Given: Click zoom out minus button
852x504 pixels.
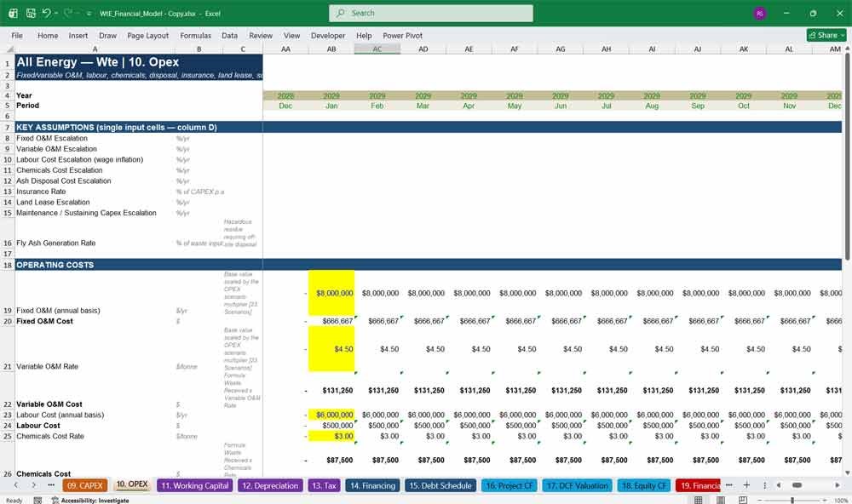Looking at the screenshot, I should (x=759, y=500).
